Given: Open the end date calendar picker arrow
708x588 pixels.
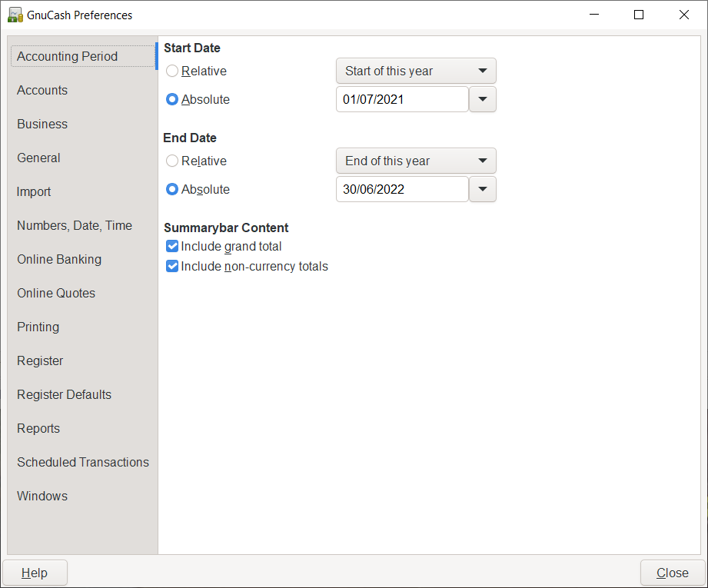Looking at the screenshot, I should pyautogui.click(x=483, y=190).
